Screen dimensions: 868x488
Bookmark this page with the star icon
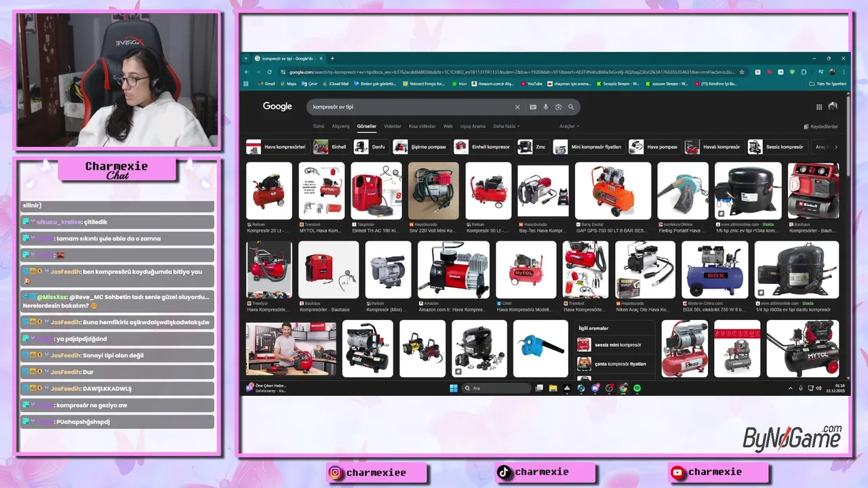(742, 72)
